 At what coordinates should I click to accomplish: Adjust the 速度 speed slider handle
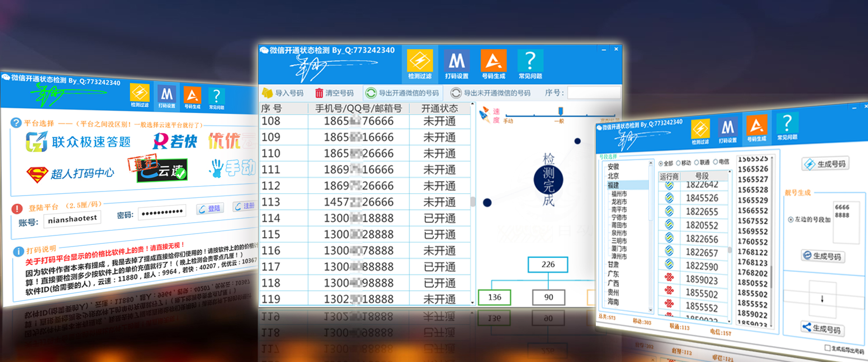point(561,111)
